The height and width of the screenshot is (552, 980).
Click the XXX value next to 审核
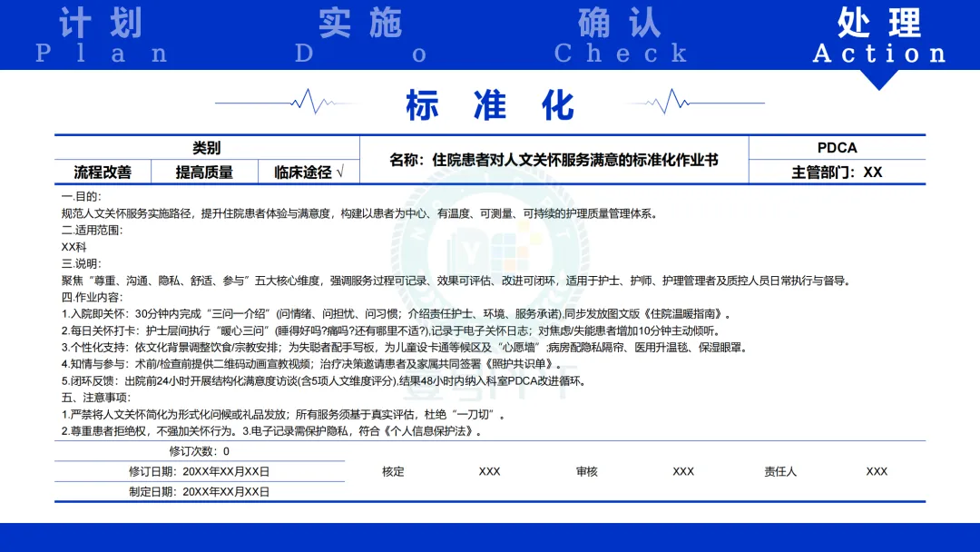683,471
